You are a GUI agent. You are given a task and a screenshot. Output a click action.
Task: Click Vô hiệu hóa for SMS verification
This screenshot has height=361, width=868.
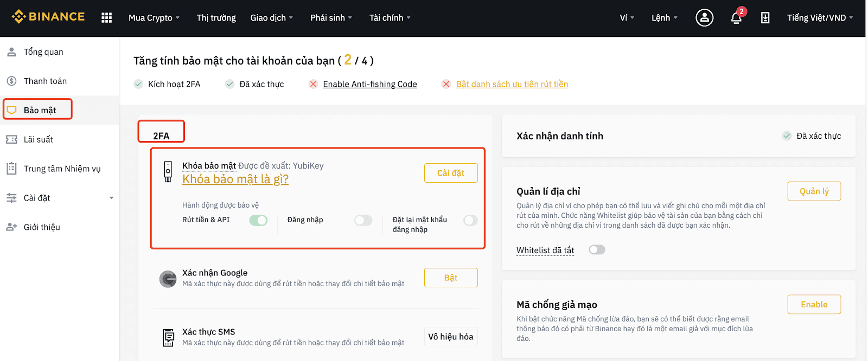pyautogui.click(x=451, y=337)
